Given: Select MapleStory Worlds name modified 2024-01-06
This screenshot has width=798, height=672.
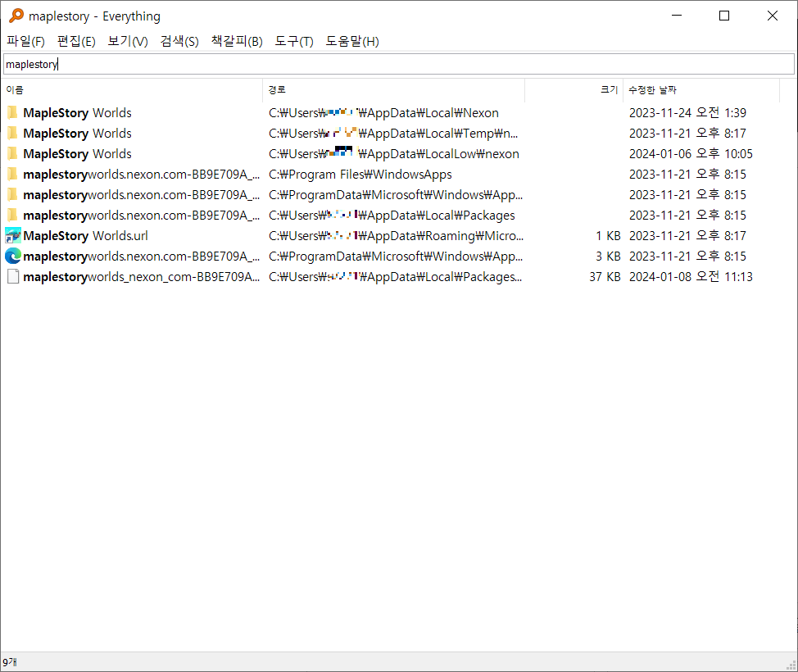Looking at the screenshot, I should point(77,154).
